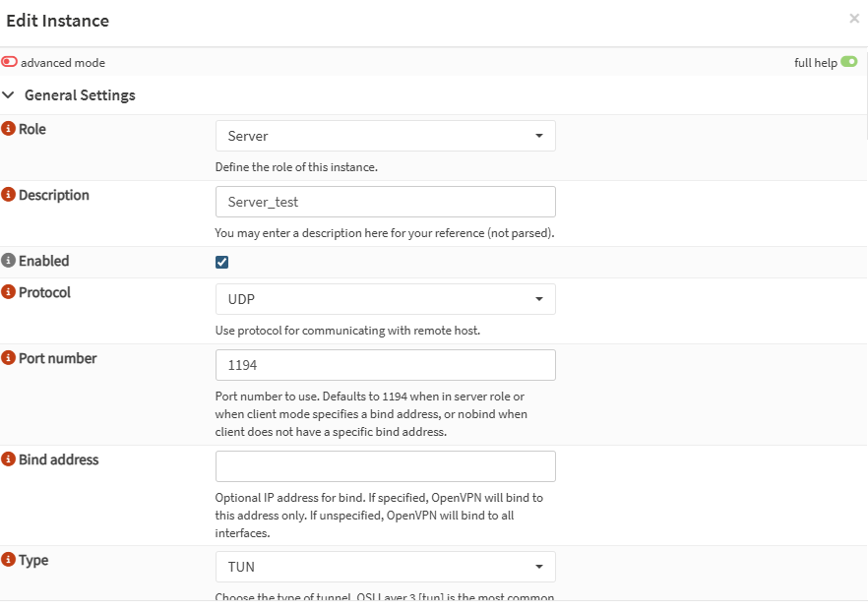Click the info icon beside Role
868x611 pixels.
[9, 129]
